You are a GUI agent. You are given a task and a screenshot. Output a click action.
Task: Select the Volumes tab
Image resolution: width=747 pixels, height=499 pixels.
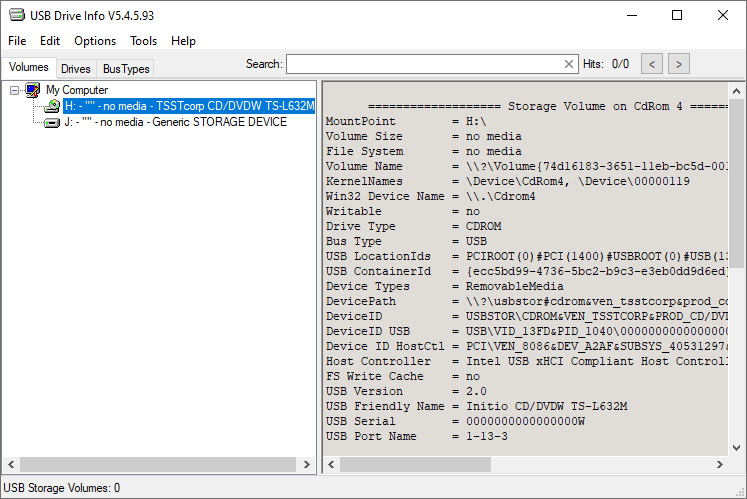coord(29,68)
